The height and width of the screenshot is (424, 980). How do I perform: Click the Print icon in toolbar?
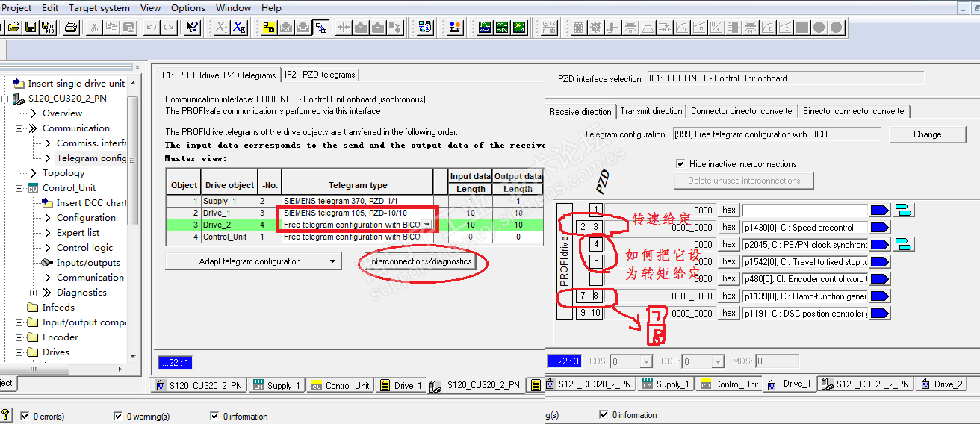coord(71,28)
